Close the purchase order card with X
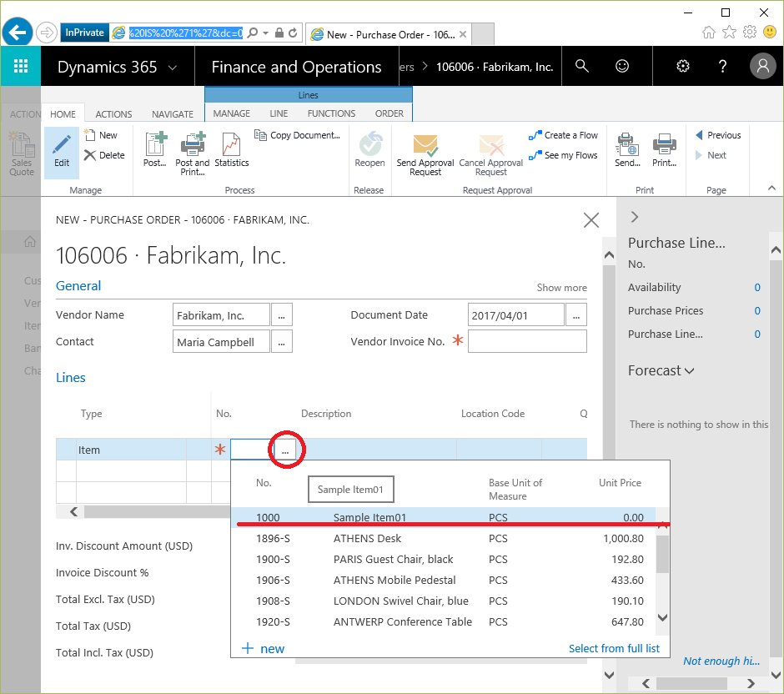 click(591, 220)
